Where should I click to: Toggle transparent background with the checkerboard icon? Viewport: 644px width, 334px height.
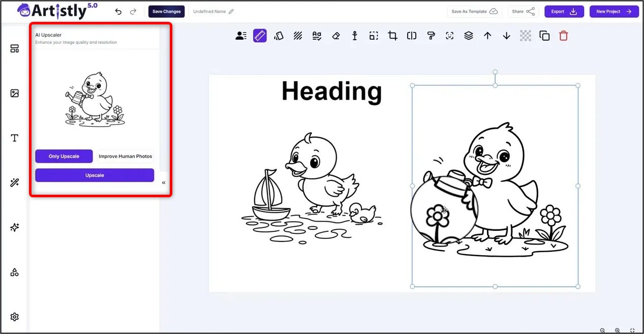526,36
